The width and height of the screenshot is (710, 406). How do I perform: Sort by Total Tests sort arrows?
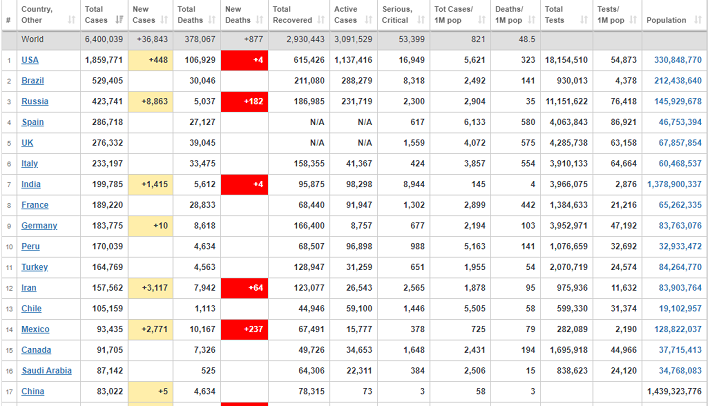coord(584,20)
